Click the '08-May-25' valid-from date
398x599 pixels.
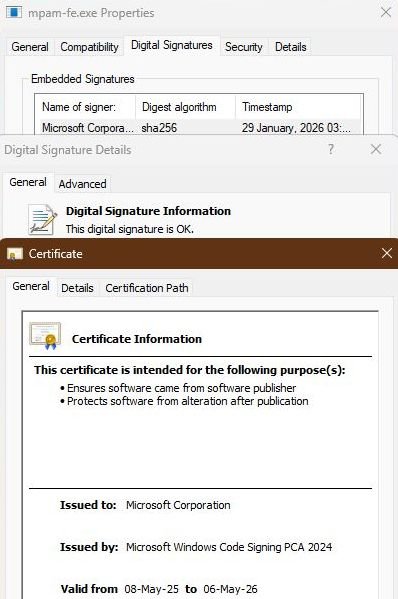151,589
